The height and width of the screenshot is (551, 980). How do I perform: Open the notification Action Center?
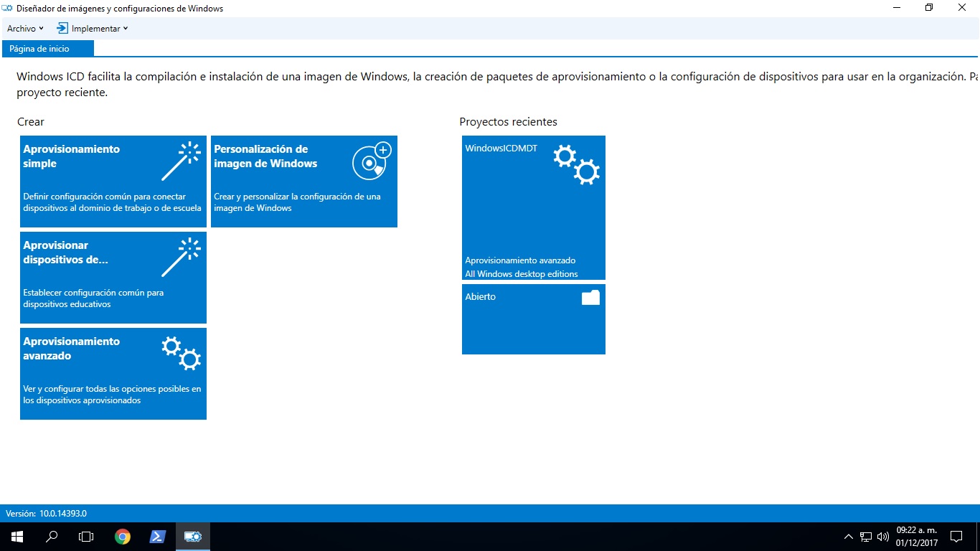coord(956,537)
